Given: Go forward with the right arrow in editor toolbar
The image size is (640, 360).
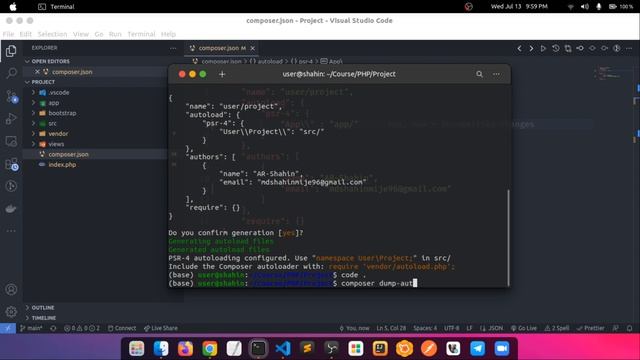Looking at the screenshot, I should (x=531, y=48).
